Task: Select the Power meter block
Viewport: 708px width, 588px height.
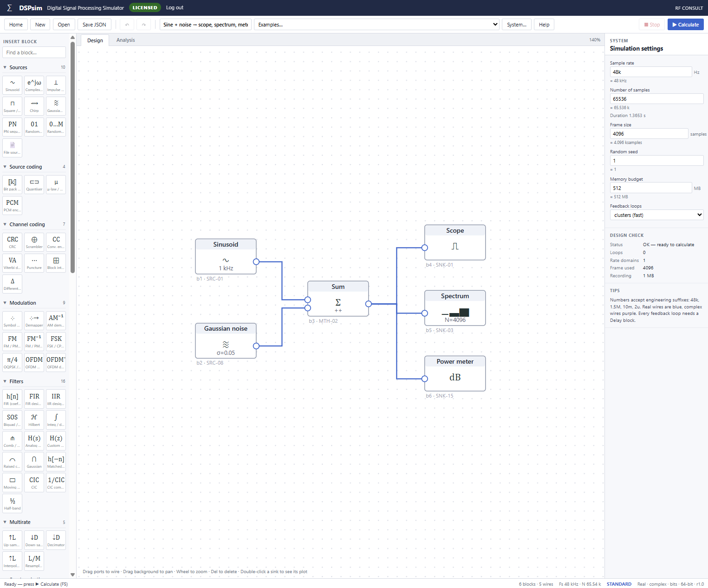Action: 455,373
